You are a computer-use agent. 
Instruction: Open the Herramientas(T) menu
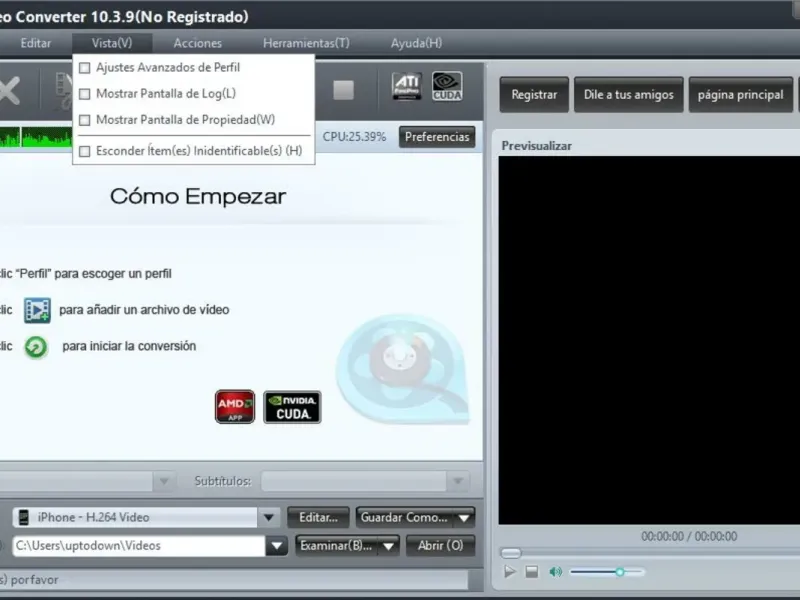tap(307, 43)
